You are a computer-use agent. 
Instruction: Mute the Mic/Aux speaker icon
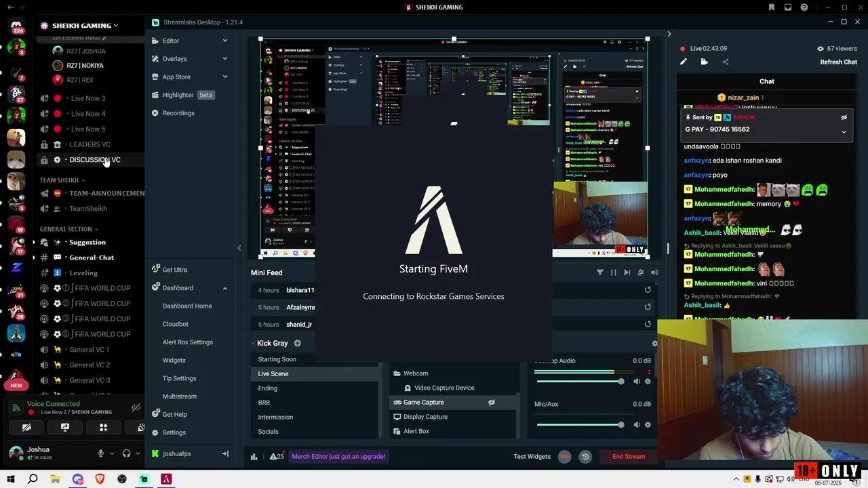pos(637,425)
